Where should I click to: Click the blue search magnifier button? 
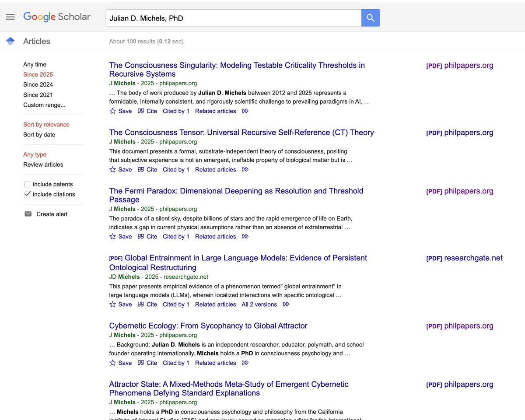(x=371, y=18)
